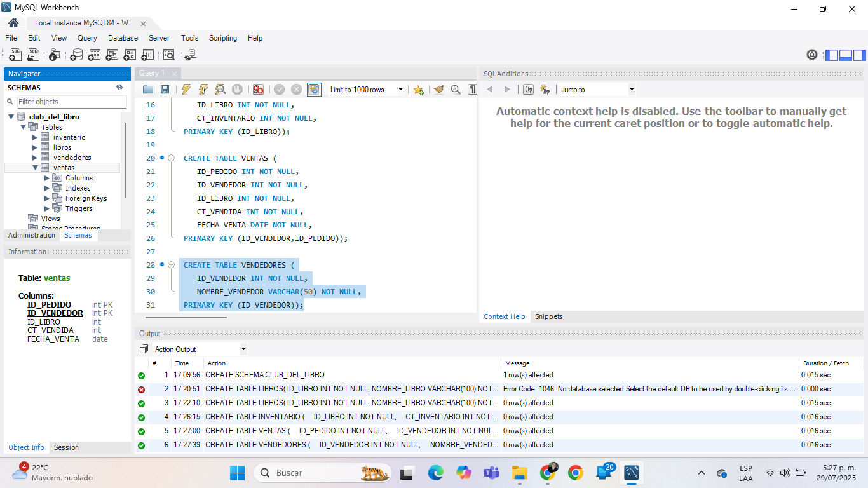
Task: Go to home screen tab icon
Action: [13, 23]
